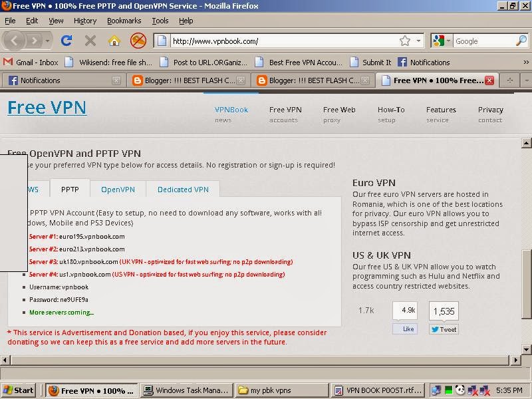This screenshot has height=399, width=532.
Task: Click the Firefox Back button
Action: pyautogui.click(x=13, y=41)
